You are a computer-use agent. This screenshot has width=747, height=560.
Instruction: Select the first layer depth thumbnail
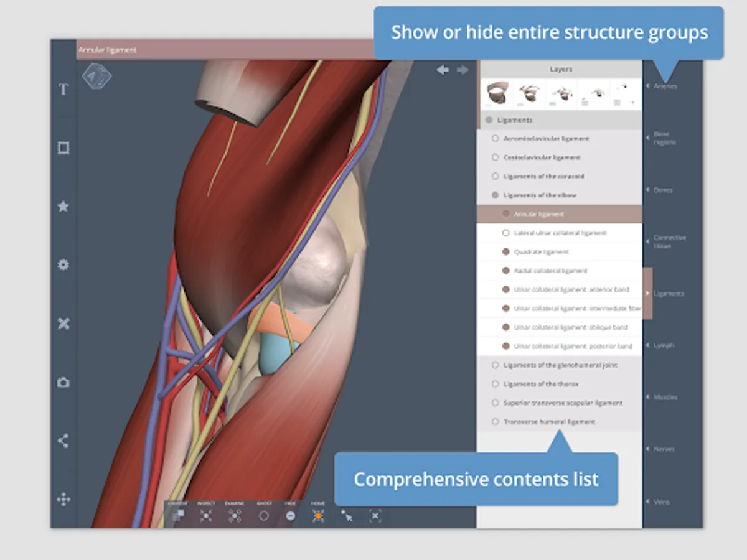(x=497, y=94)
